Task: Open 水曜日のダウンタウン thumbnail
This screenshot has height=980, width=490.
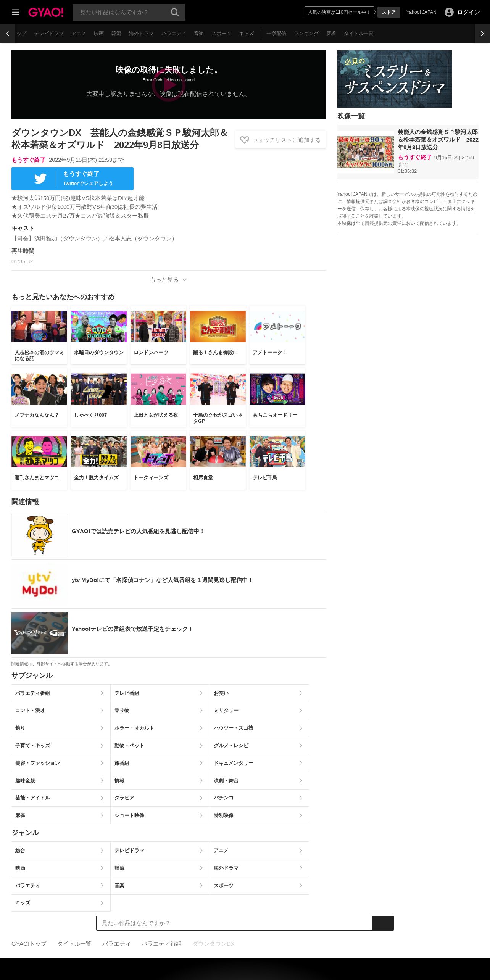Action: [99, 326]
